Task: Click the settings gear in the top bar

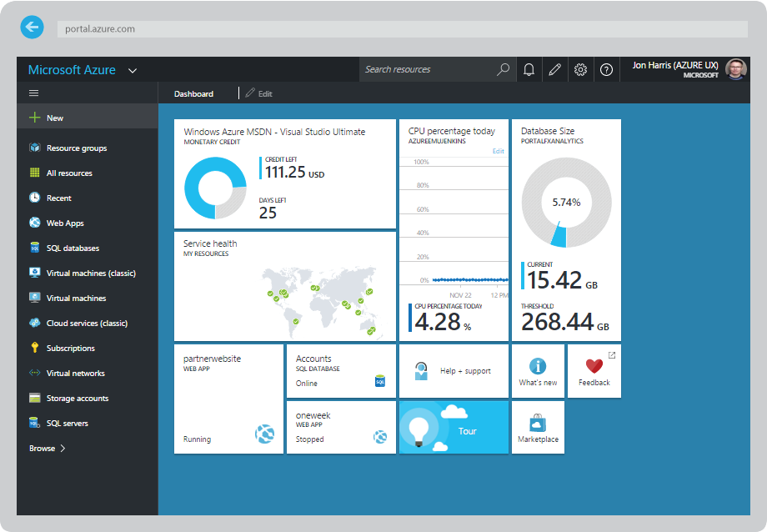Action: (x=580, y=69)
